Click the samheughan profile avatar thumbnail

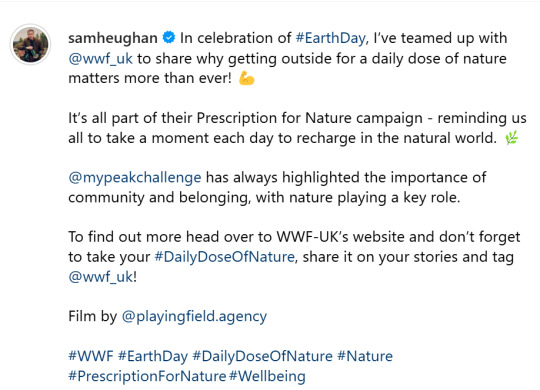31,45
